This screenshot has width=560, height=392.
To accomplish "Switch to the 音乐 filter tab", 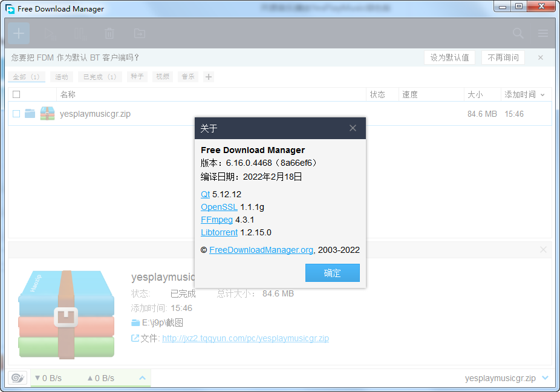I will pos(188,77).
